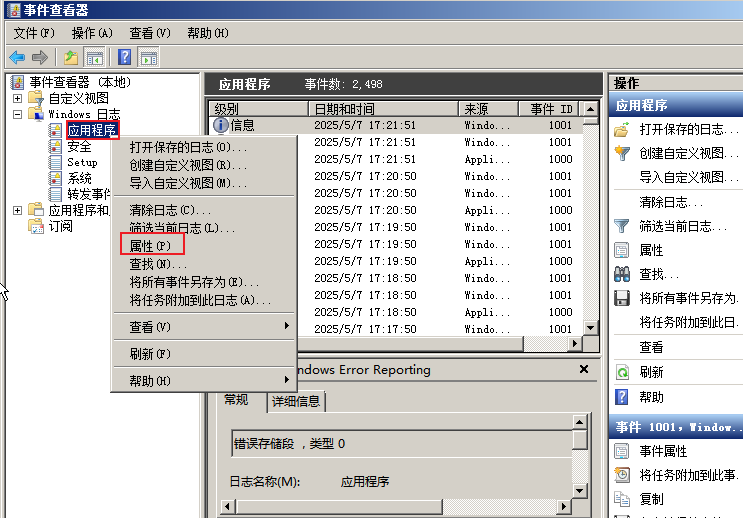Image resolution: width=743 pixels, height=518 pixels.
Task: Click the Up one level folder icon
Action: (71, 58)
